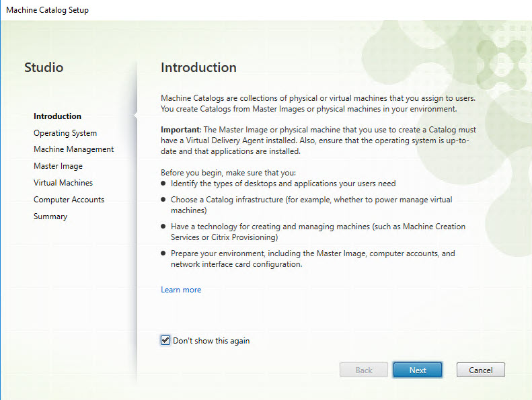Click the Studio heading in sidebar
This screenshot has height=400, width=532.
coord(44,67)
